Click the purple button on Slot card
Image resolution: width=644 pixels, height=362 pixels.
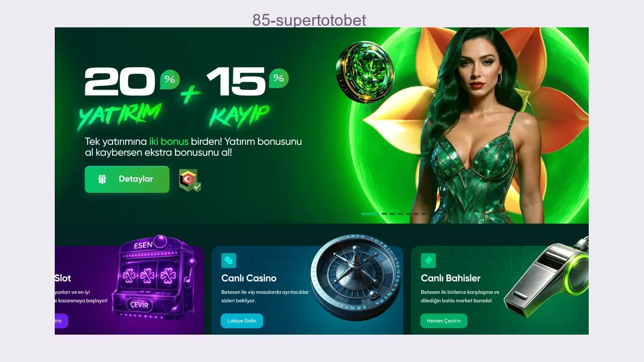[x=61, y=321]
